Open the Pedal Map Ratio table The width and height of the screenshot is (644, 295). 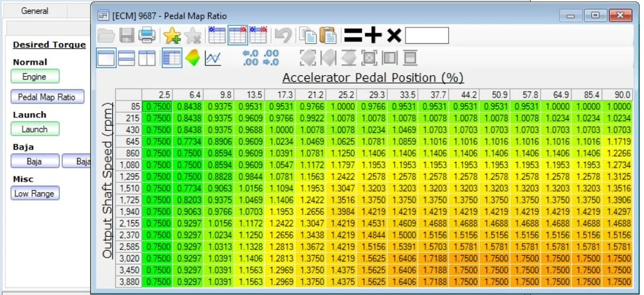click(x=47, y=97)
